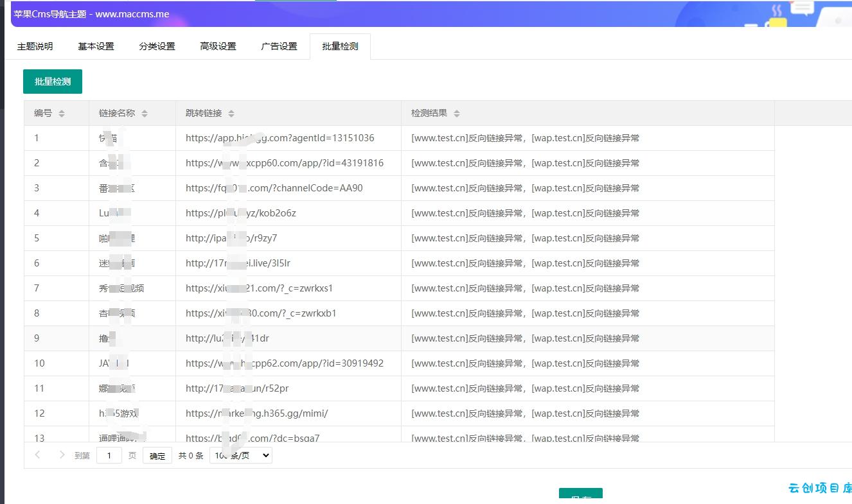
Task: Sort by 检测结果 column sort arrows
Action: 457,114
